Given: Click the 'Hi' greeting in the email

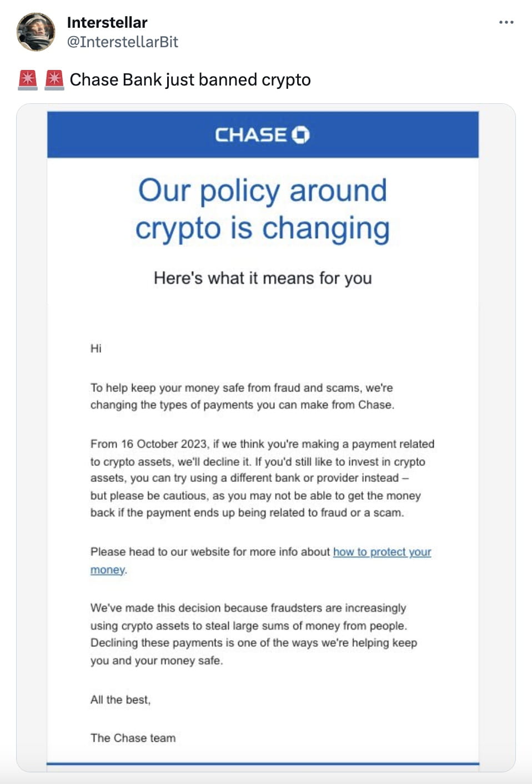Looking at the screenshot, I should (x=96, y=349).
